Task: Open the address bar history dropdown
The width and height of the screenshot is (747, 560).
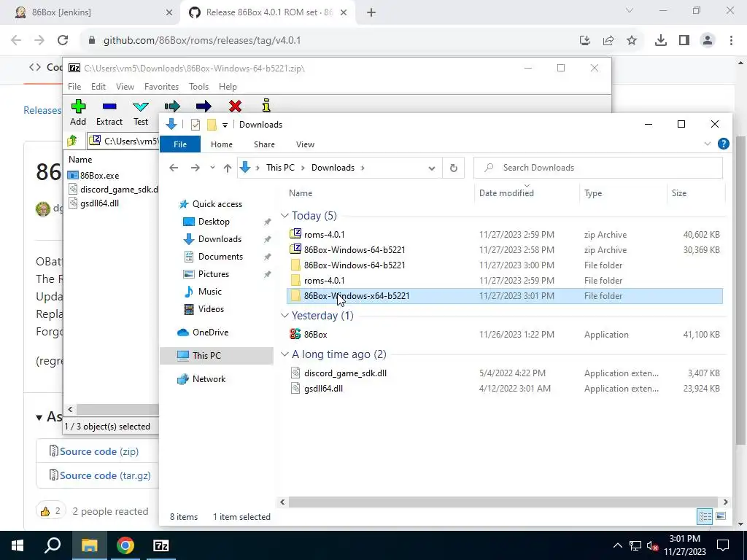Action: (x=432, y=168)
